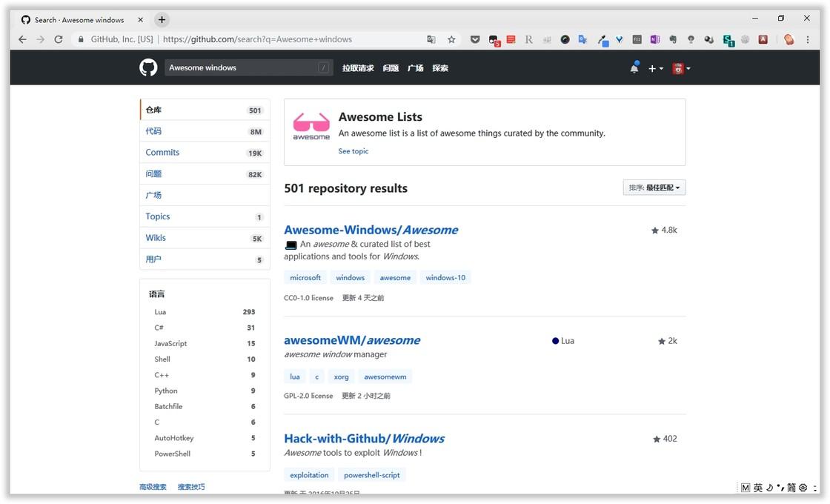Open notifications via the bell icon
This screenshot has width=830, height=504.
(634, 67)
